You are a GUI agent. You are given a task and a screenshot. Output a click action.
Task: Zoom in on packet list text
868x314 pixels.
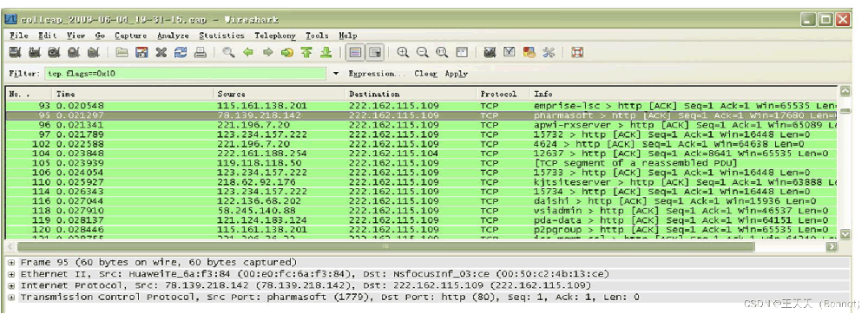tap(403, 53)
